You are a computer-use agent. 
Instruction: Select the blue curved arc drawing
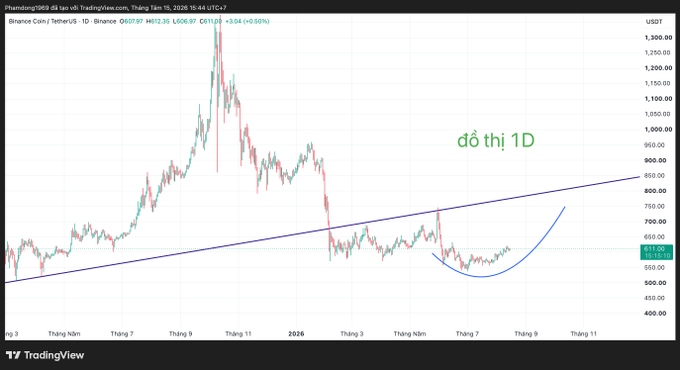pyautogui.click(x=482, y=276)
